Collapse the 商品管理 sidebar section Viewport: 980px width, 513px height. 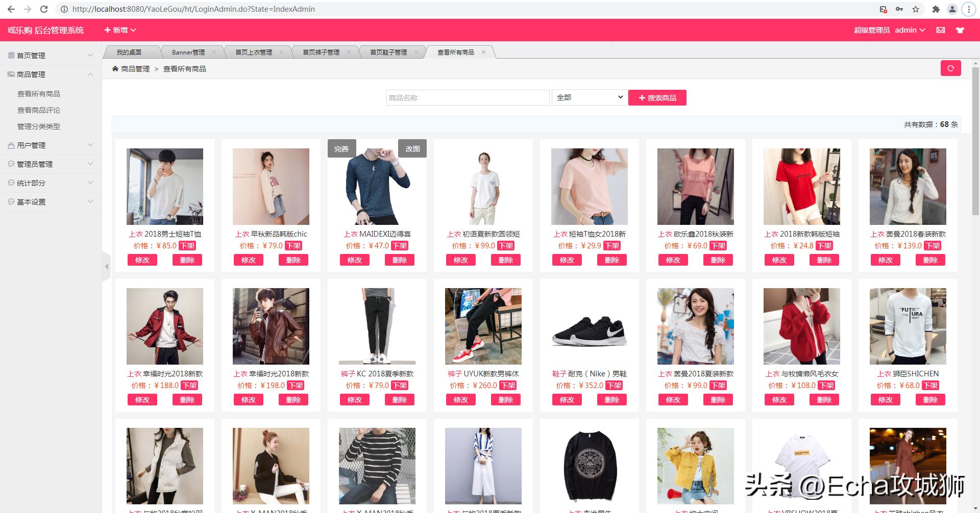click(x=91, y=74)
